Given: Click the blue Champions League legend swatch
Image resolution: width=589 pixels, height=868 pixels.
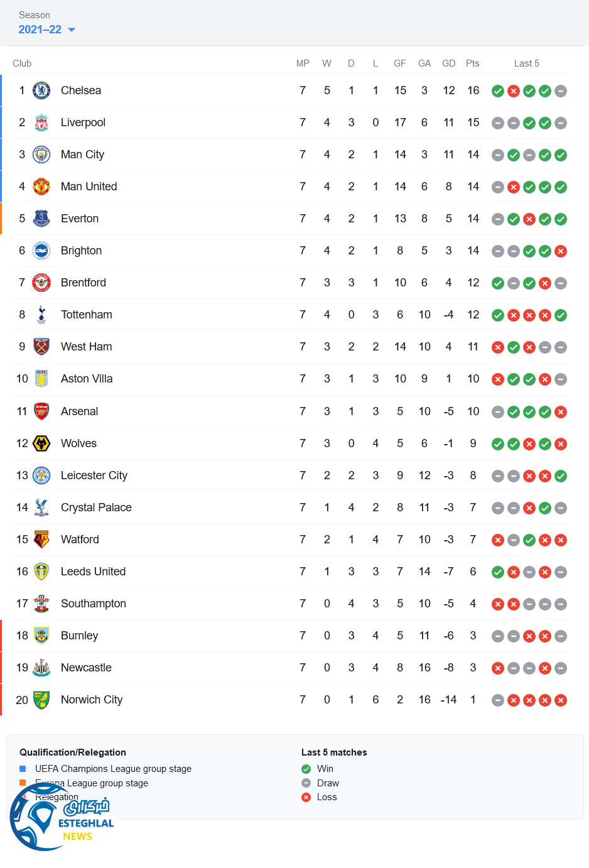Looking at the screenshot, I should coord(23,769).
